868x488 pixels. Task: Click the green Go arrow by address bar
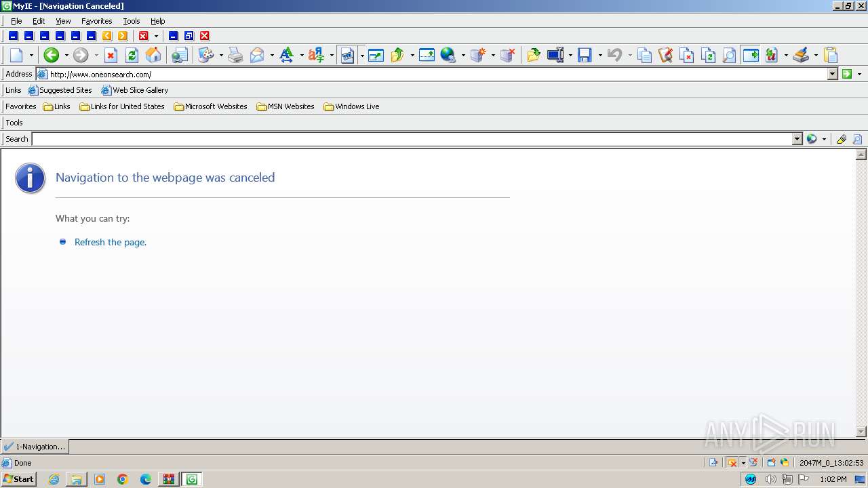pos(847,74)
